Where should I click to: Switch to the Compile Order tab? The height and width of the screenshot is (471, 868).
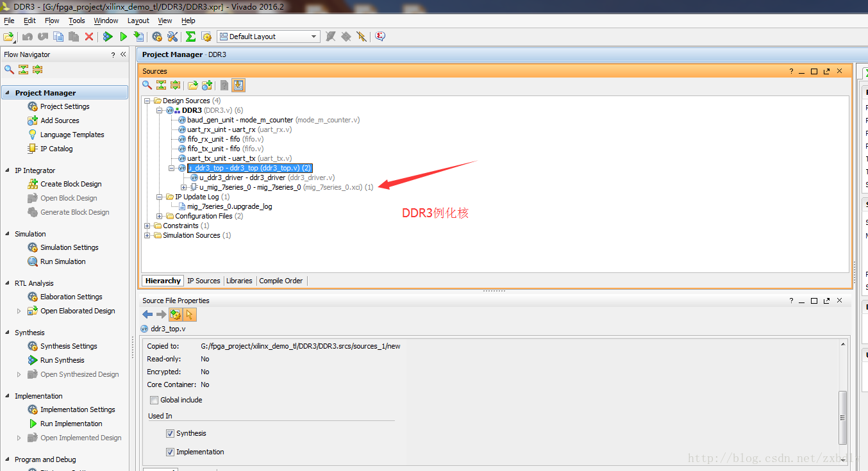pyautogui.click(x=281, y=281)
